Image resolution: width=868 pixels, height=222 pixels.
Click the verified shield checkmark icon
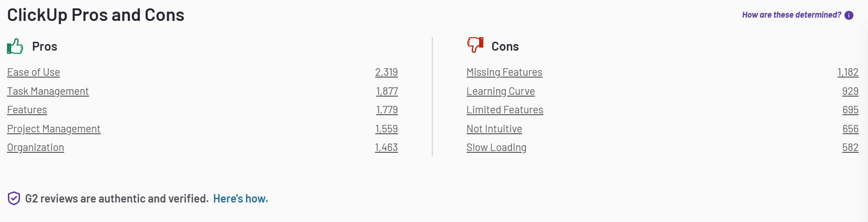[14, 198]
